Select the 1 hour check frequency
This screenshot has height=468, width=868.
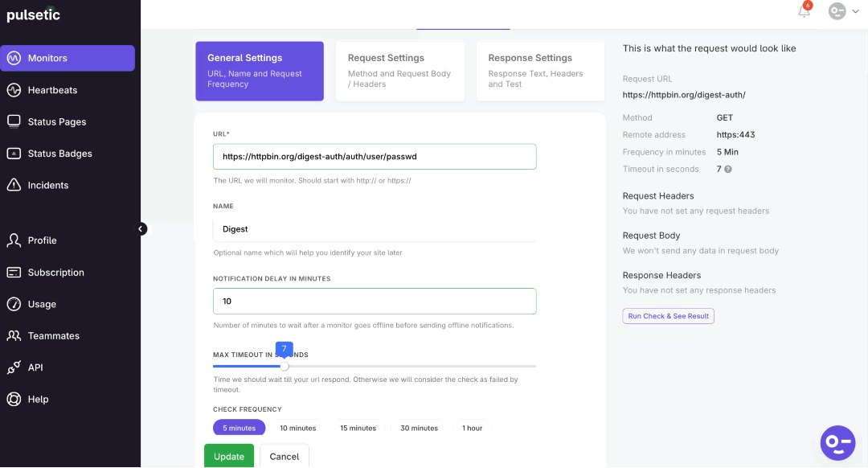tap(473, 428)
